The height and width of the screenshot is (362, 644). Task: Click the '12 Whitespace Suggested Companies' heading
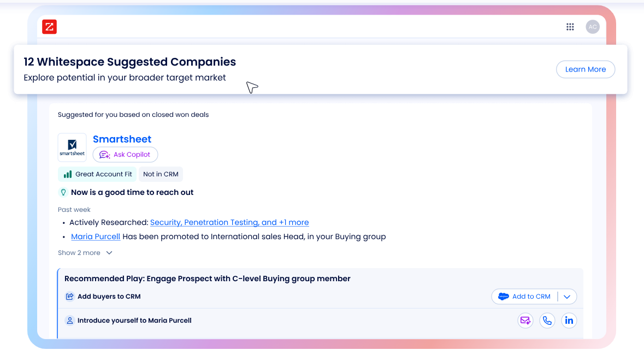(130, 62)
